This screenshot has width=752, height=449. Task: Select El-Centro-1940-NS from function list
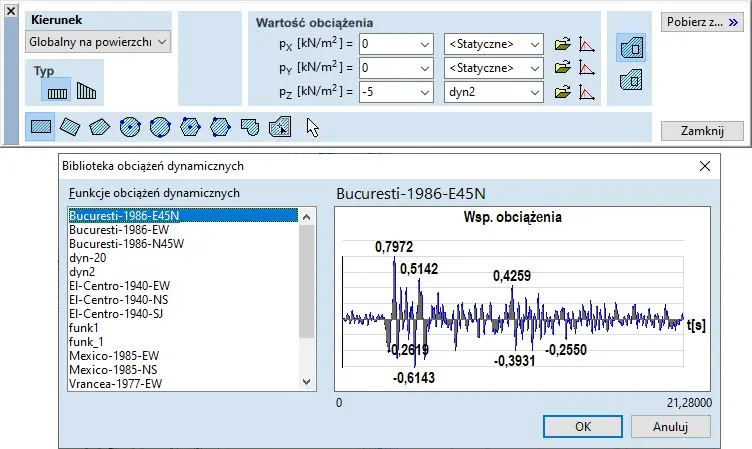point(119,299)
